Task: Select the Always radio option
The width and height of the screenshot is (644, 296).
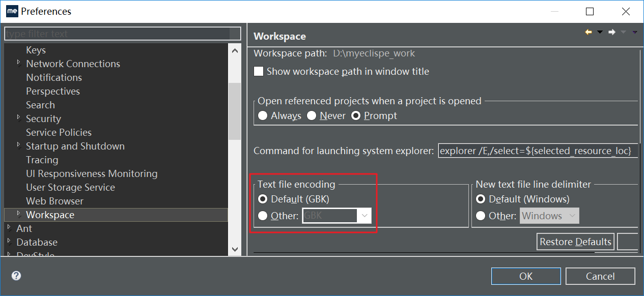Action: [x=263, y=116]
